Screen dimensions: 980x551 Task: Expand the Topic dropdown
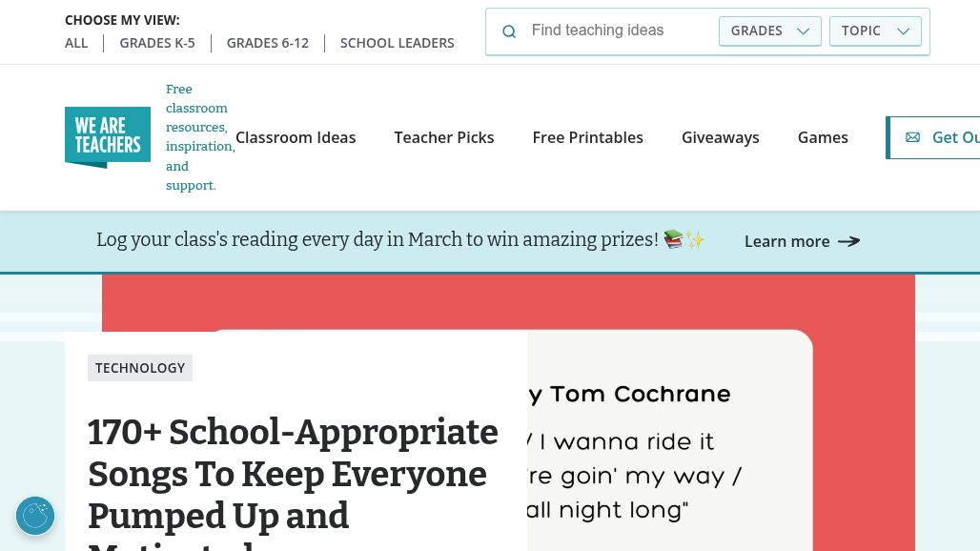pyautogui.click(x=875, y=31)
